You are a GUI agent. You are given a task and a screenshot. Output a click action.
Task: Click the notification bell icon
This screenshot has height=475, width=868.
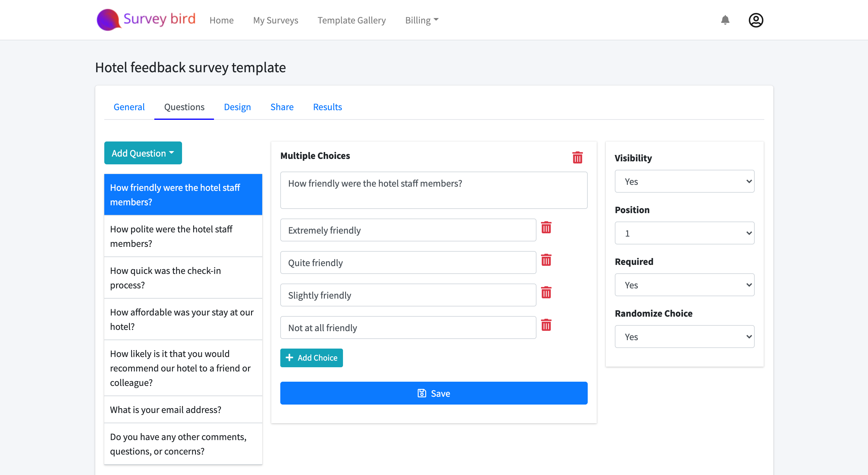pyautogui.click(x=725, y=20)
